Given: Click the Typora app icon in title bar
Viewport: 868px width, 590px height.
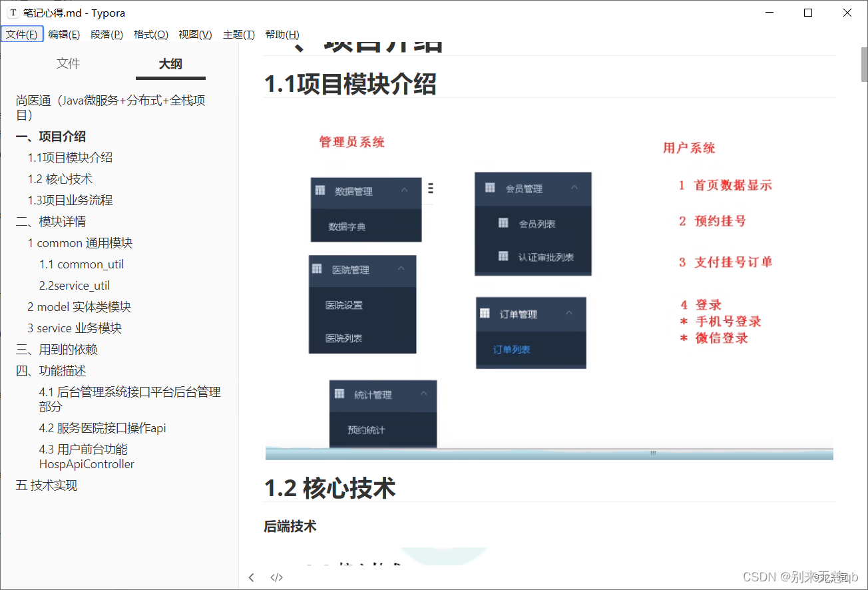Looking at the screenshot, I should [13, 13].
